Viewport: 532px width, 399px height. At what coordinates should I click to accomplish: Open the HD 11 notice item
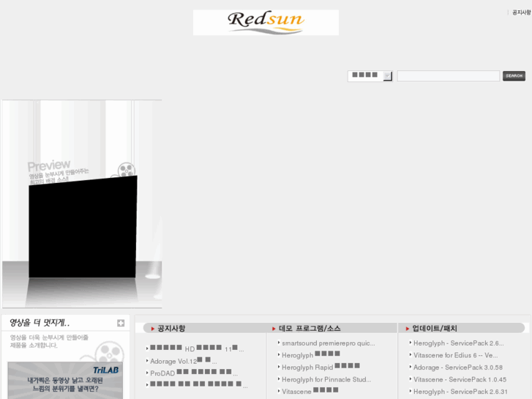point(197,348)
